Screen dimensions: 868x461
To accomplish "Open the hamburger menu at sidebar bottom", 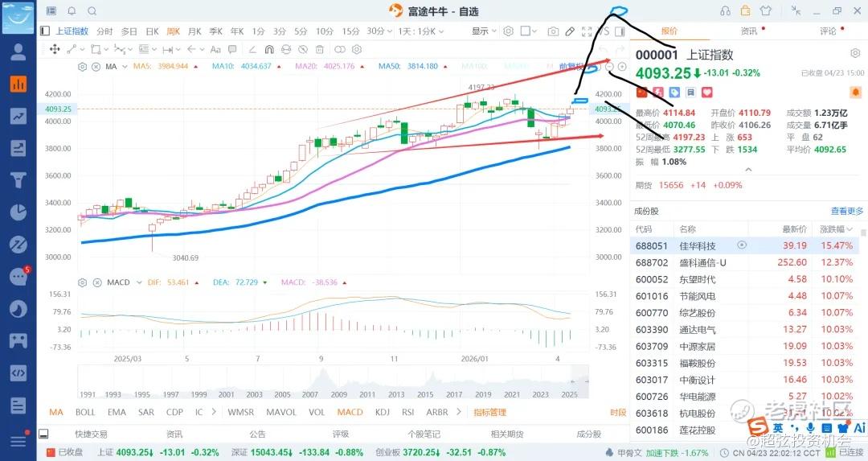I will click(x=18, y=442).
